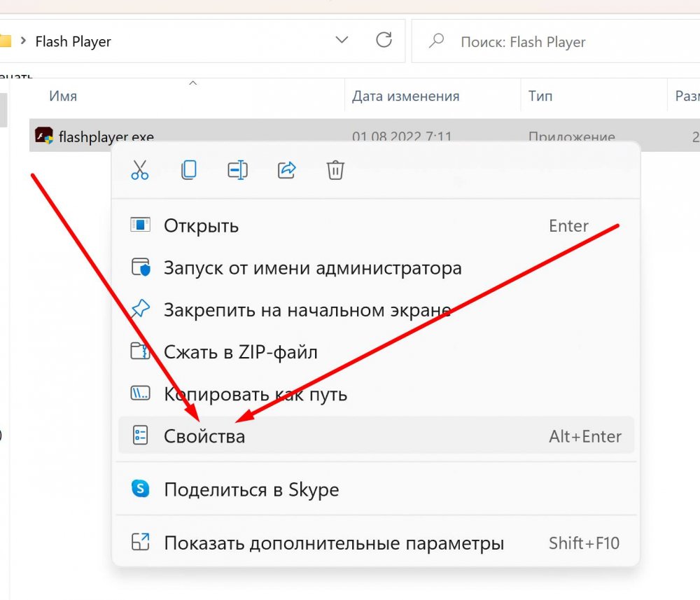This screenshot has height=600, width=700.
Task: Click the properties icon beside Свойства
Action: (140, 435)
